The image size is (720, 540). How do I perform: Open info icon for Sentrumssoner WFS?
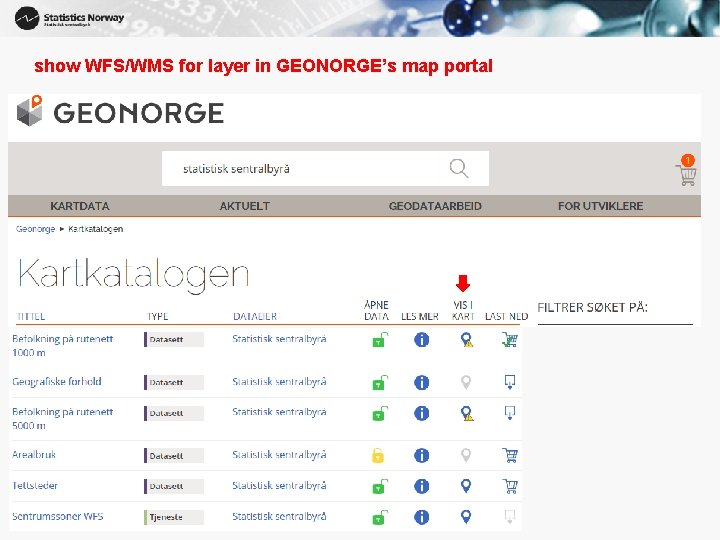point(421,517)
